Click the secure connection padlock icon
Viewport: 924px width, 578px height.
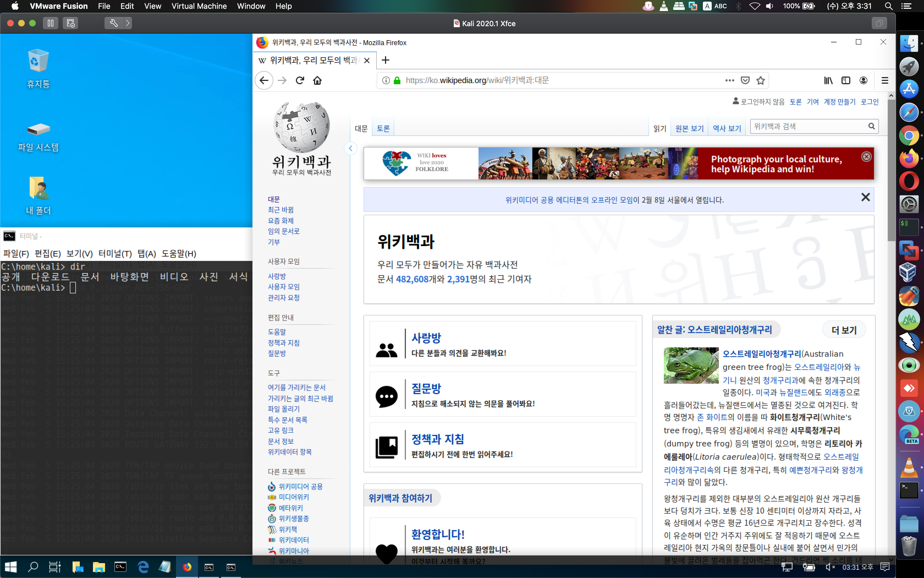point(397,80)
